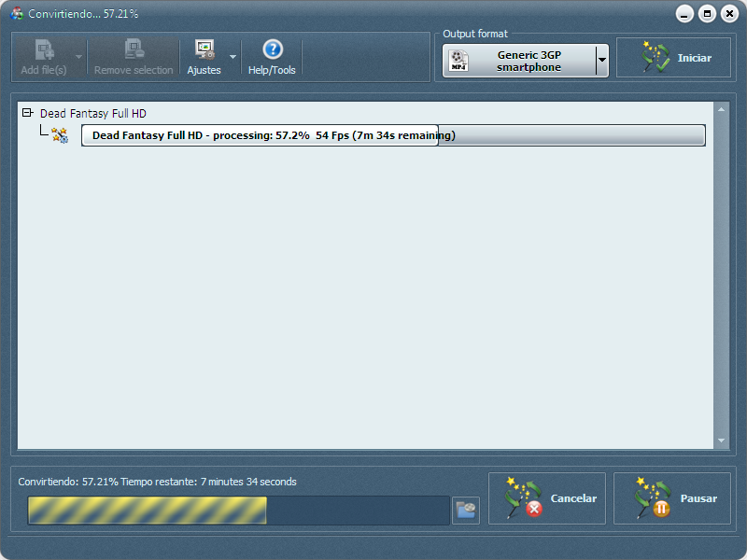Image resolution: width=747 pixels, height=560 pixels.
Task: Open Help/Tools menu
Action: [272, 57]
